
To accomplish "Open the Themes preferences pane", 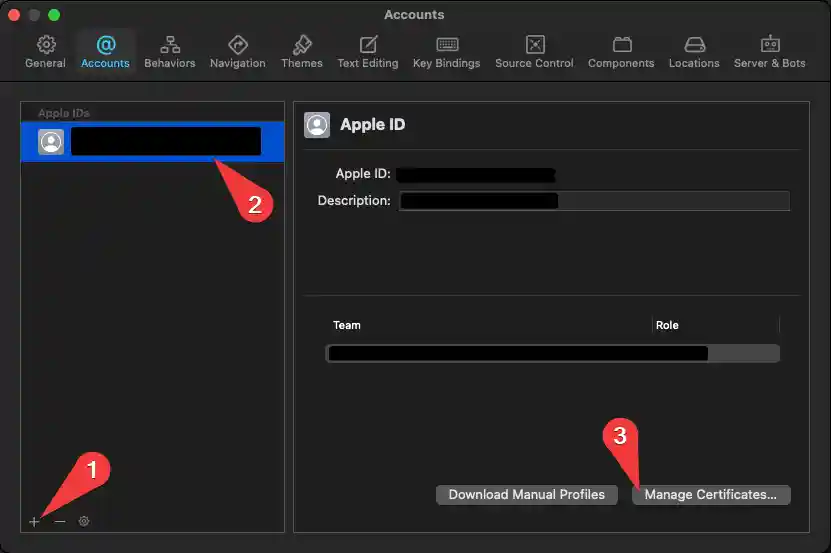I will (301, 51).
